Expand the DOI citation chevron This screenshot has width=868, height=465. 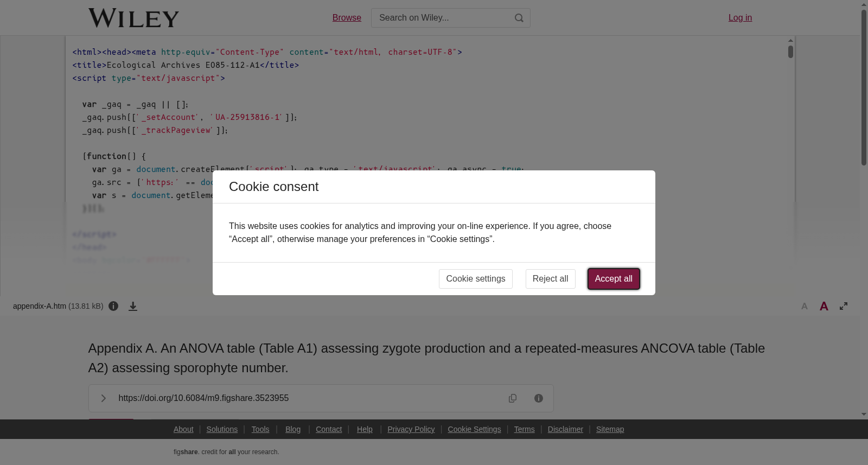104,398
